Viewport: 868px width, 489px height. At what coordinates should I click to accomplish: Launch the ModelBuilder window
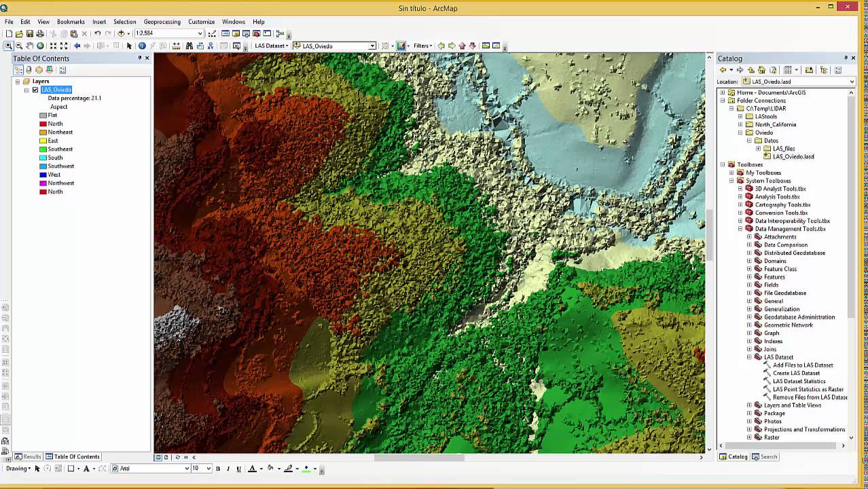[x=279, y=33]
